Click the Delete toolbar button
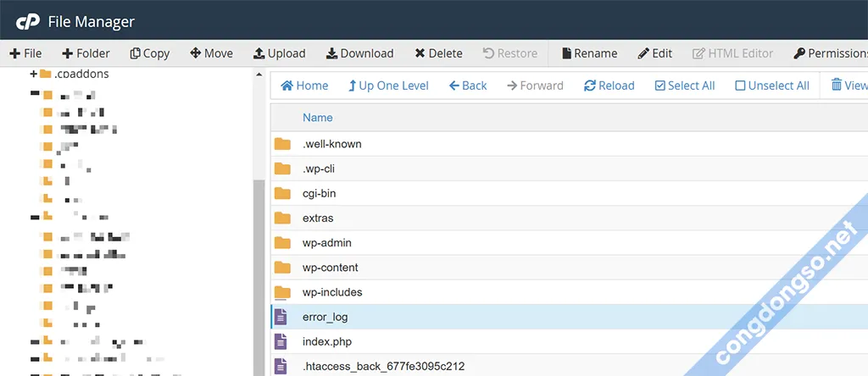Screen dimensions: 868x376 [x=438, y=53]
